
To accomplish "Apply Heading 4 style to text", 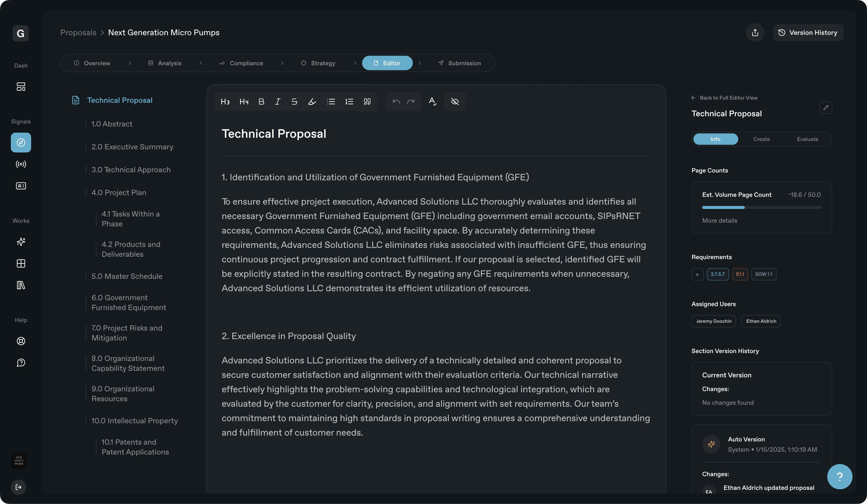I will click(x=244, y=101).
